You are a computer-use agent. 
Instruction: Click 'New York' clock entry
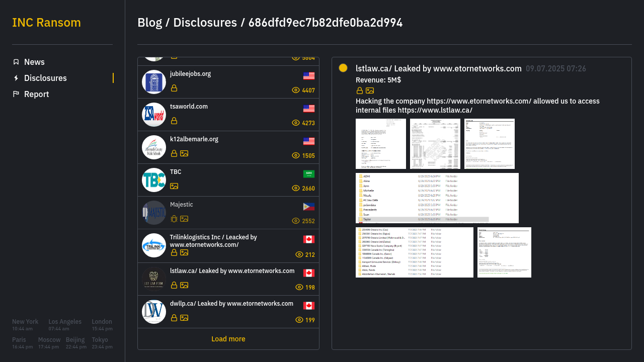click(25, 325)
